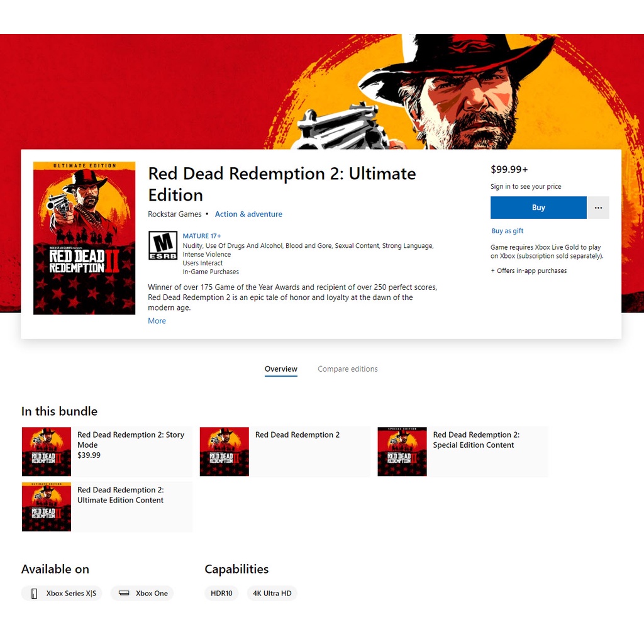Click the Ultimate Edition box art cover
Screen dimensions: 644x644
pyautogui.click(x=84, y=238)
